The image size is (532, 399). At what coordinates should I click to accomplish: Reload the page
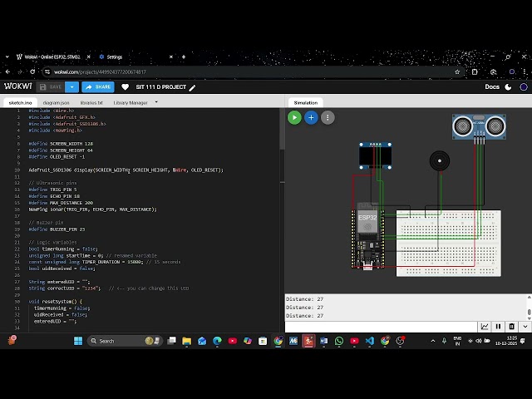(32, 72)
